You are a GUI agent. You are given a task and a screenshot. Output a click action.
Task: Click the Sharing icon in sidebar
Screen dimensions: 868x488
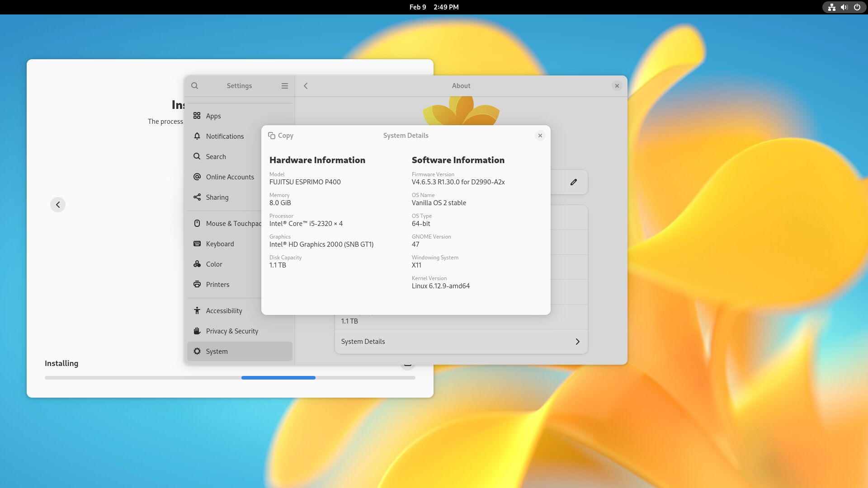pos(197,197)
